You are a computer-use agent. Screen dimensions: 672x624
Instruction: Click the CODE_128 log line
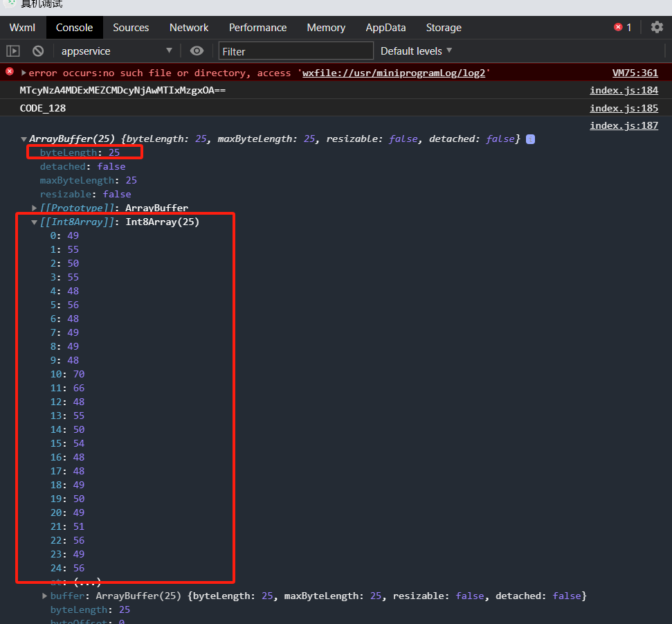pyautogui.click(x=43, y=108)
